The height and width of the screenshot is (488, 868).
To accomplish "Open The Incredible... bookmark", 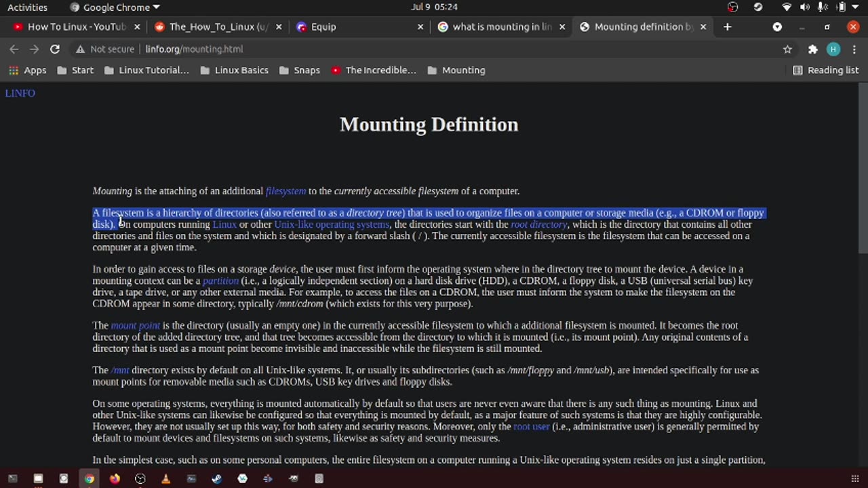I will click(374, 70).
